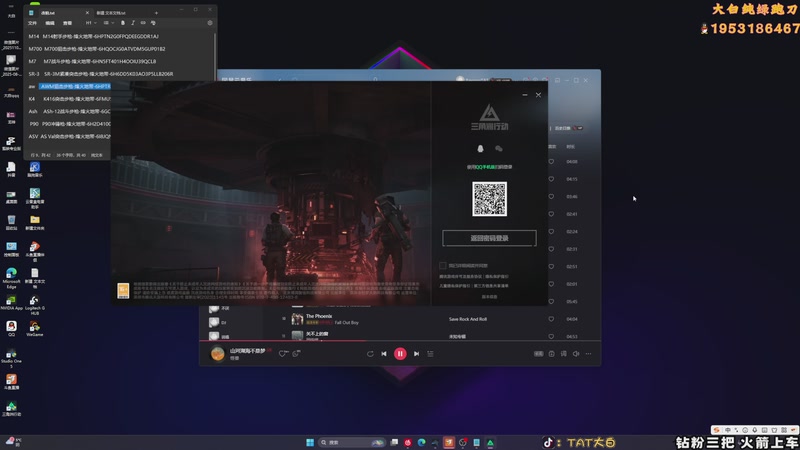Expand the list style dropdown in Notepad
The height and width of the screenshot is (450, 800).
tap(108, 23)
